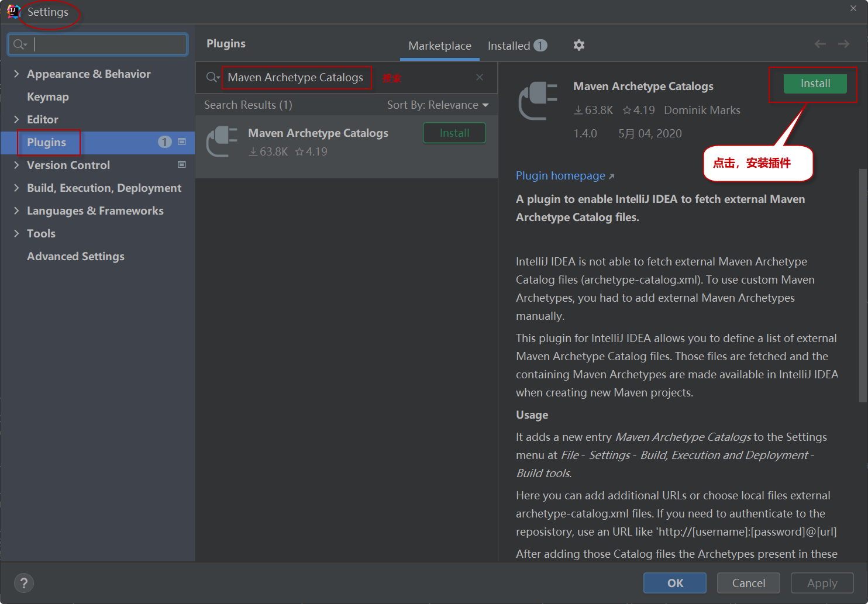Viewport: 868px width, 604px height.
Task: Click the Version Control project-level settings icon
Action: coord(182,165)
